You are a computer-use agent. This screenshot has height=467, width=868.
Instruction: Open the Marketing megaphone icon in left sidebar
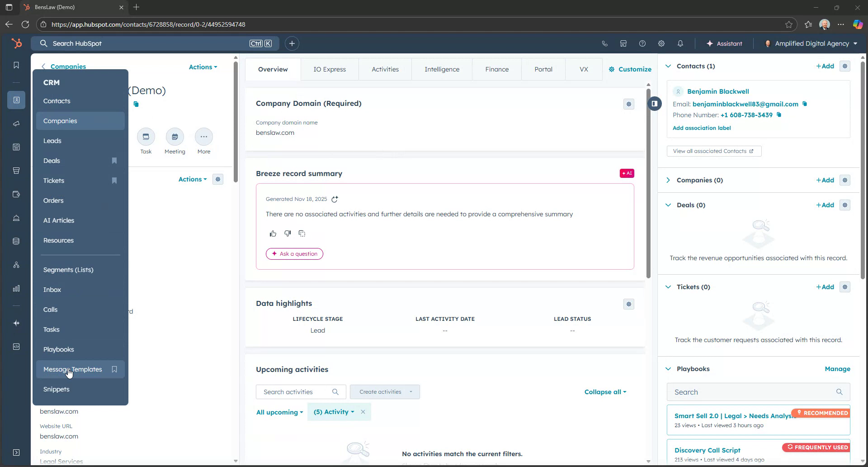tap(16, 124)
